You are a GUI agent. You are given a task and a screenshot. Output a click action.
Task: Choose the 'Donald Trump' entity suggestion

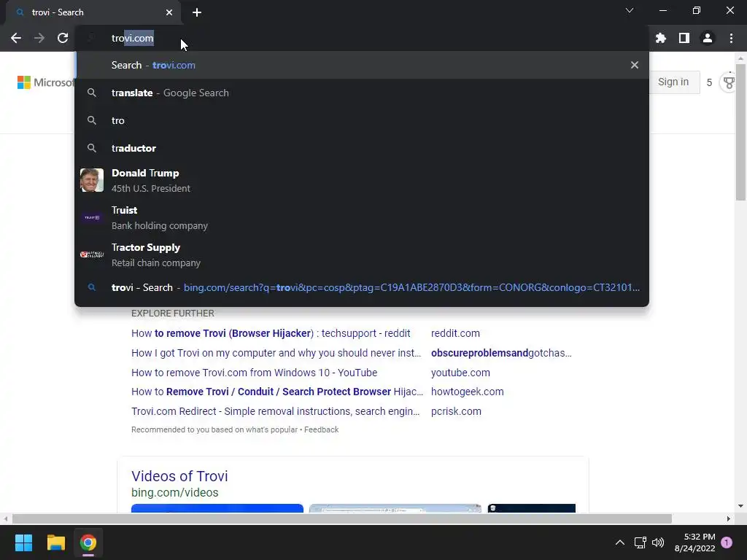362,181
